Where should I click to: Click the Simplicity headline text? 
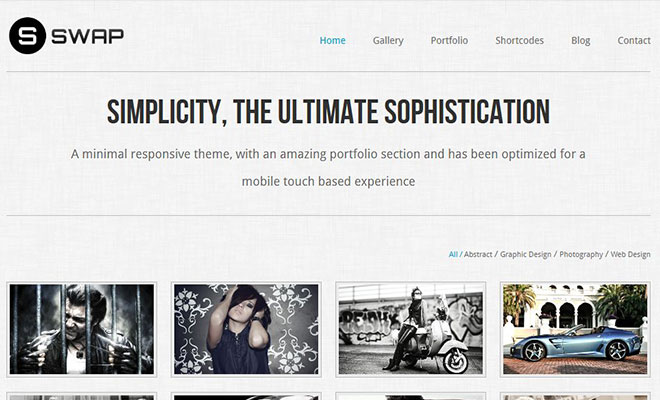(328, 112)
